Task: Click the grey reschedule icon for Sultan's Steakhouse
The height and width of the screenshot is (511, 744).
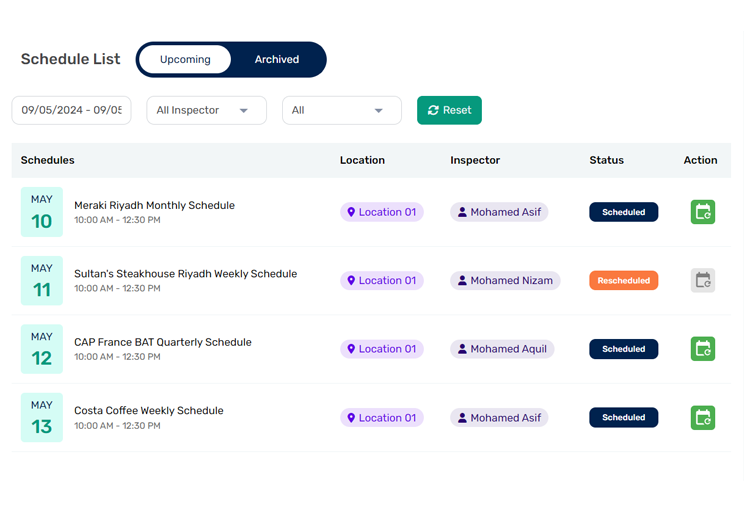Action: (703, 280)
